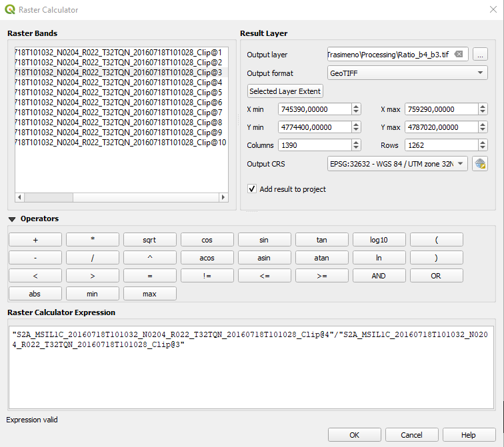Open Help for Raster Calculator
Screen dimensions: 504x447
point(469,435)
